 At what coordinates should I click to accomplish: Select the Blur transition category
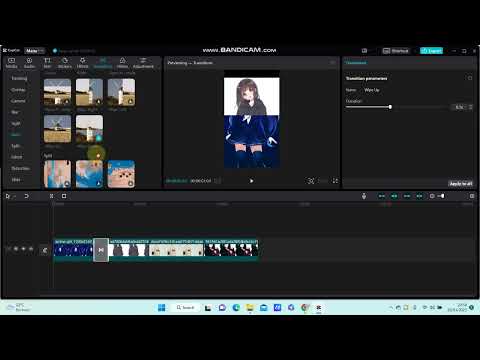[x=15, y=112]
